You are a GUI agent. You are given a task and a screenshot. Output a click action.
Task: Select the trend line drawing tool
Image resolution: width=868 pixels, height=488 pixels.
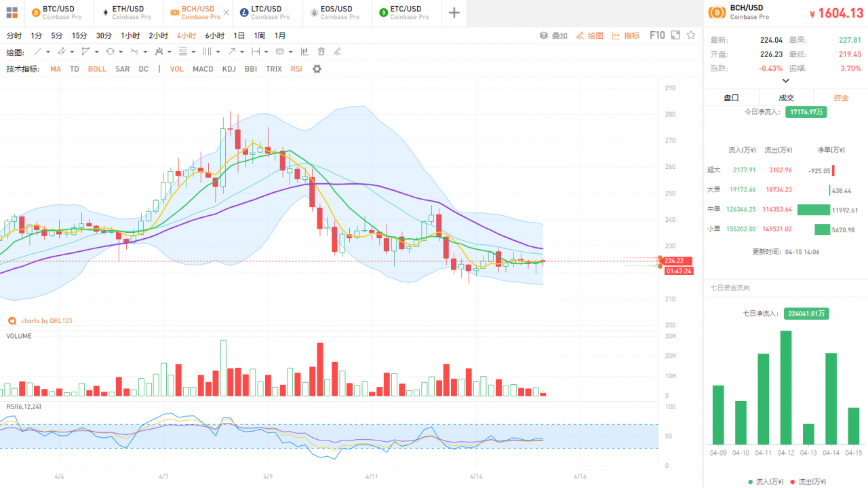click(38, 52)
